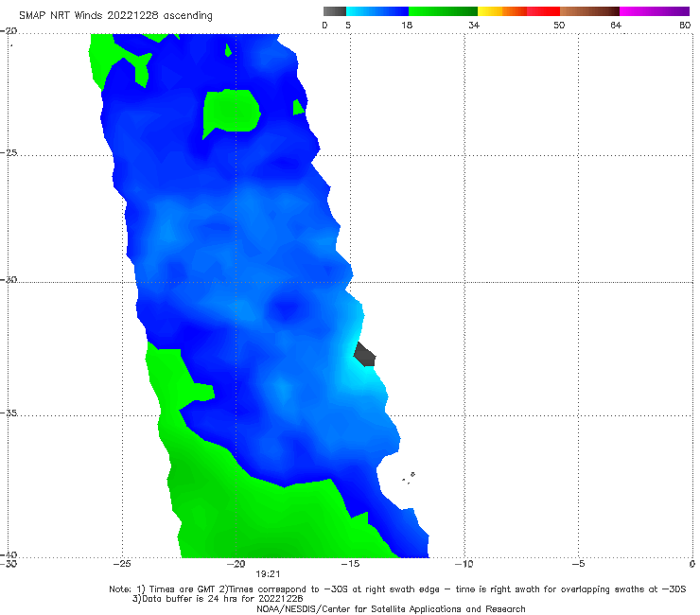Select the red segment of the color bar
The width and height of the screenshot is (700, 615).
point(543,11)
